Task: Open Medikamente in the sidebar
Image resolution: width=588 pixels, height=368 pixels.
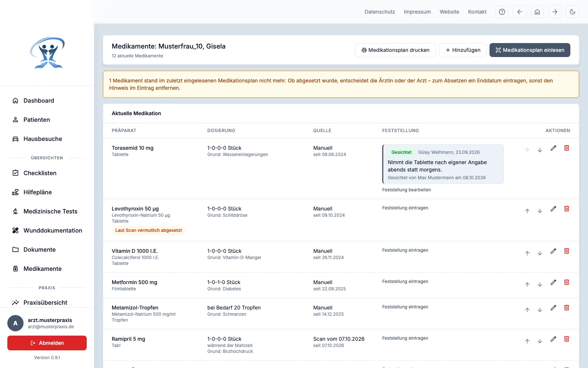Action: point(47,269)
